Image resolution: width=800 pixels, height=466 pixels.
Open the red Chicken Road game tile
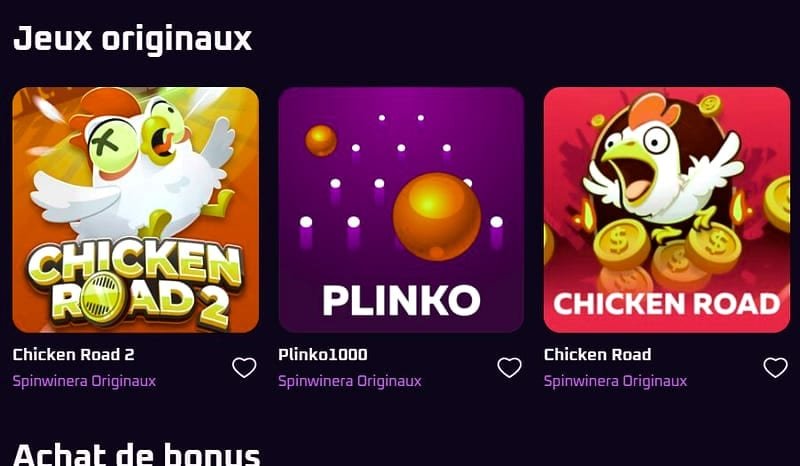[x=667, y=210]
